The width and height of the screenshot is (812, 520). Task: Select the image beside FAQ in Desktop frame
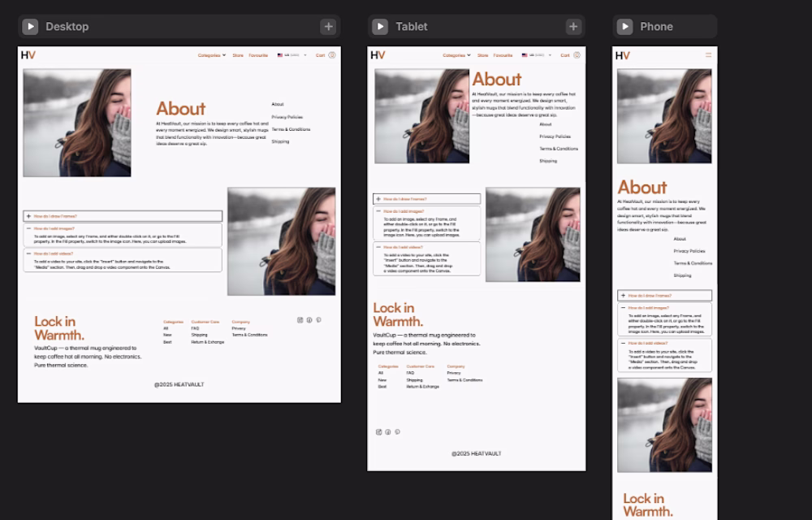pyautogui.click(x=281, y=241)
